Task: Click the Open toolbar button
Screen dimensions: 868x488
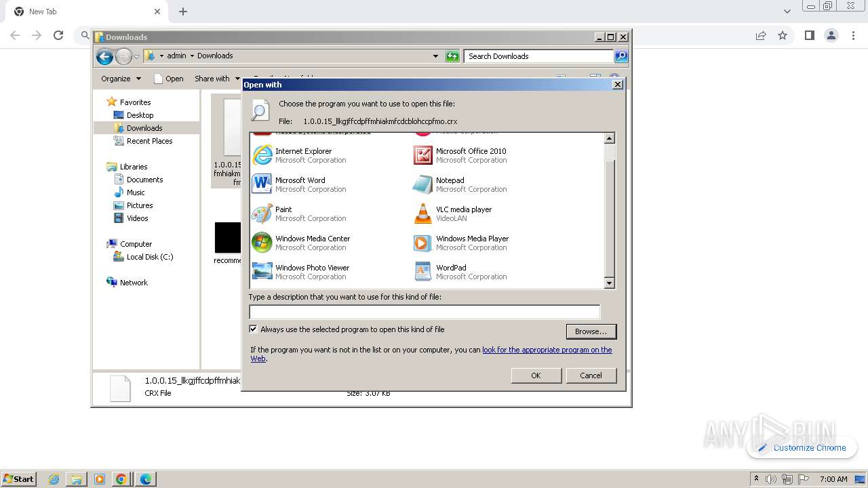Action: [169, 79]
